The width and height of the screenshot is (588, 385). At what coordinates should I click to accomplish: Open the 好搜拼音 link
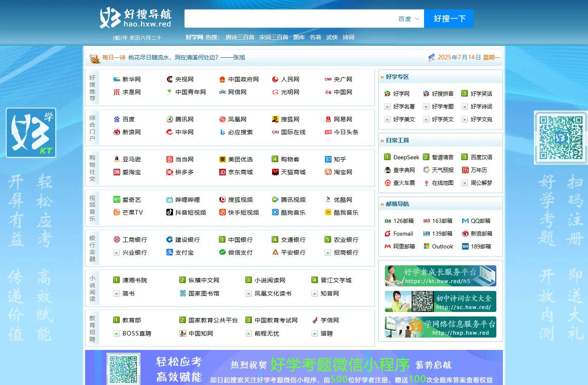(x=443, y=94)
